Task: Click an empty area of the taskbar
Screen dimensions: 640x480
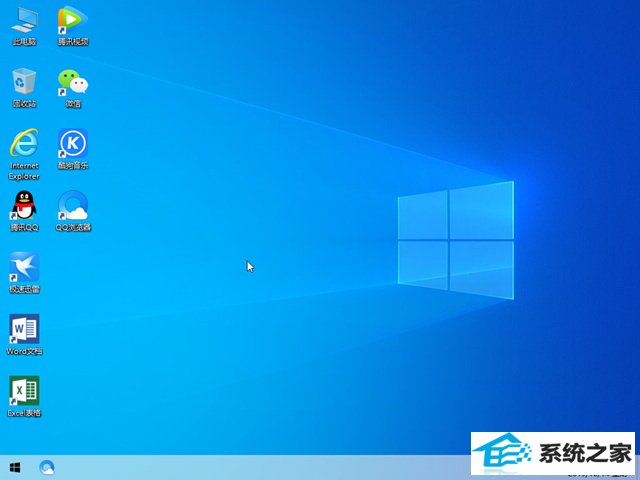Action: [250, 467]
